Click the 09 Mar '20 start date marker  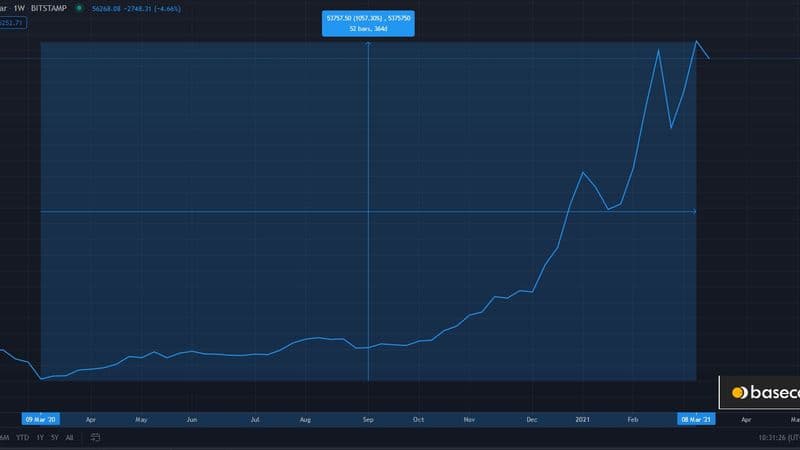40,419
